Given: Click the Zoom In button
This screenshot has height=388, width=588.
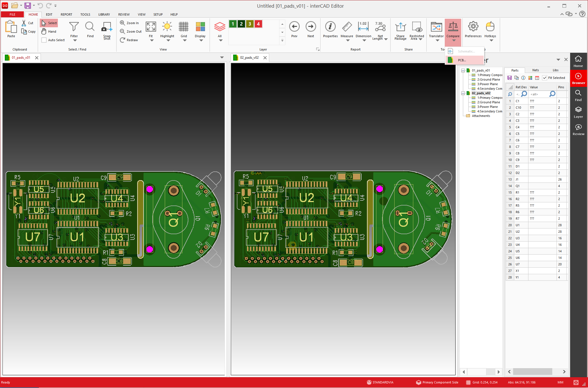Looking at the screenshot, I should coord(130,23).
